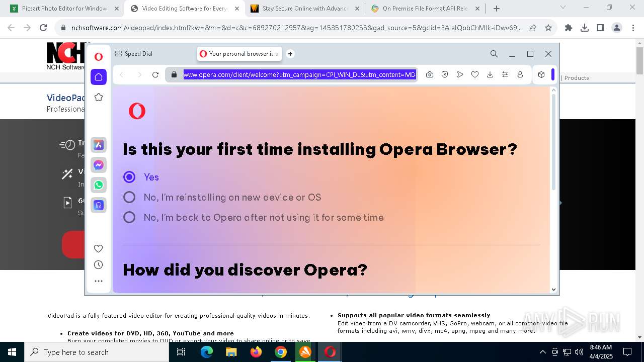Search tabs with Opera magnifier icon

[494, 54]
